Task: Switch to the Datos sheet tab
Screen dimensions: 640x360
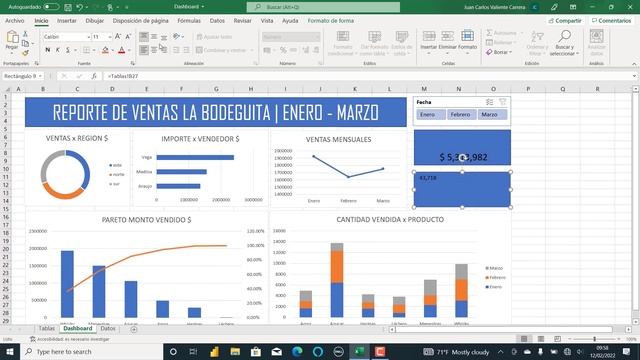Action: [108, 329]
